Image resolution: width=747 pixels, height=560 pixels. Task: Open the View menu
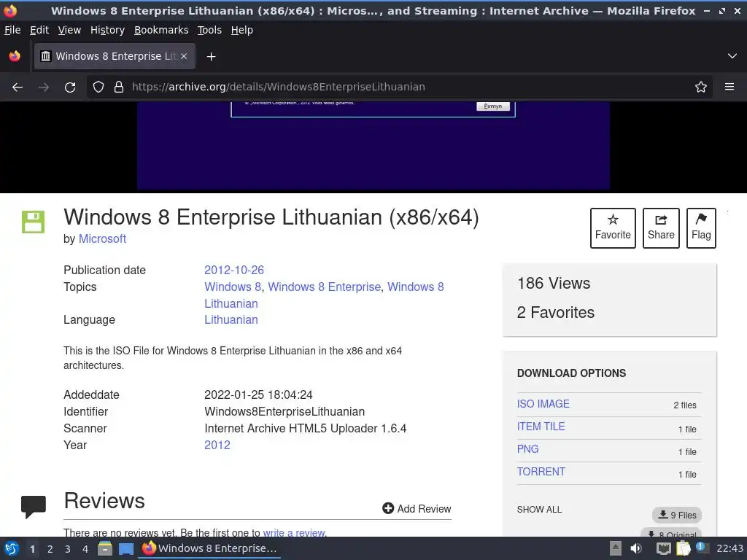[x=69, y=30]
